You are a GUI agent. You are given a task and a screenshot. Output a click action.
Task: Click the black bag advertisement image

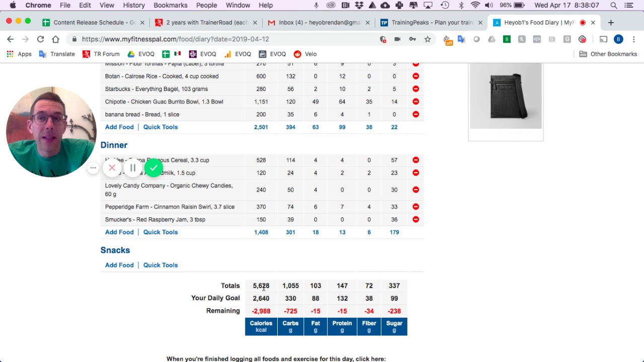(x=506, y=96)
